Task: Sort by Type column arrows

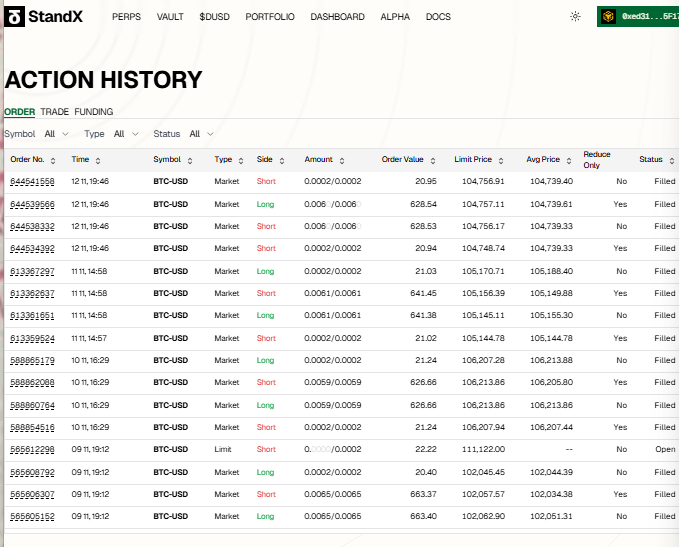Action: coord(241,161)
